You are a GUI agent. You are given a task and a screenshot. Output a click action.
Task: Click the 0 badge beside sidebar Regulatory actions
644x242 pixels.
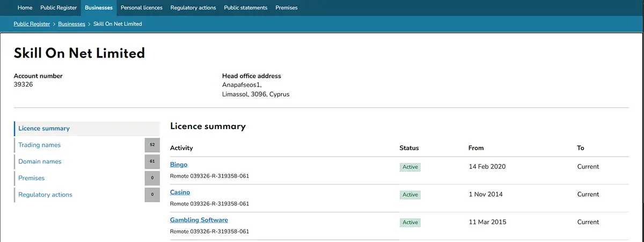[x=152, y=195]
